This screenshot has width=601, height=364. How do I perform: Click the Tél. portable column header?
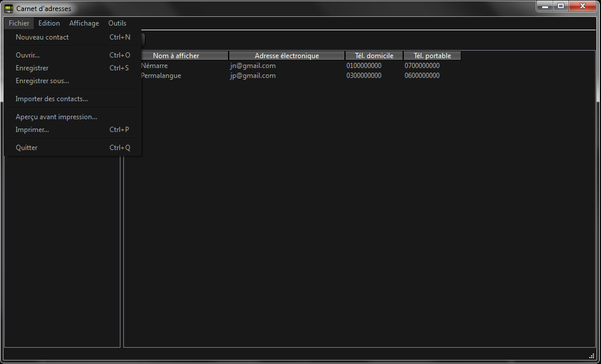point(432,56)
